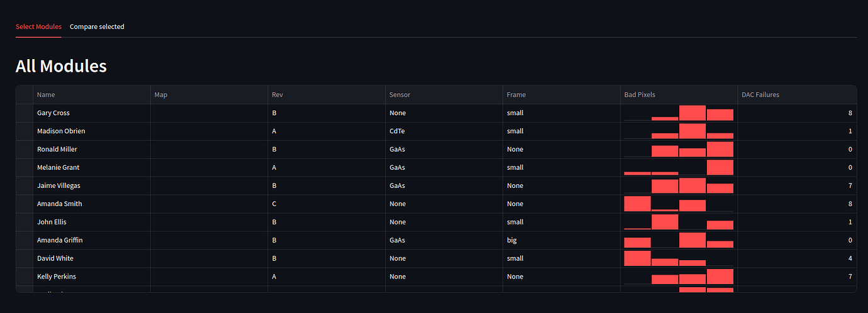Viewport: 868px width, 313px height.
Task: Select David White's Bad Pixels bar chart
Action: pyautogui.click(x=679, y=258)
